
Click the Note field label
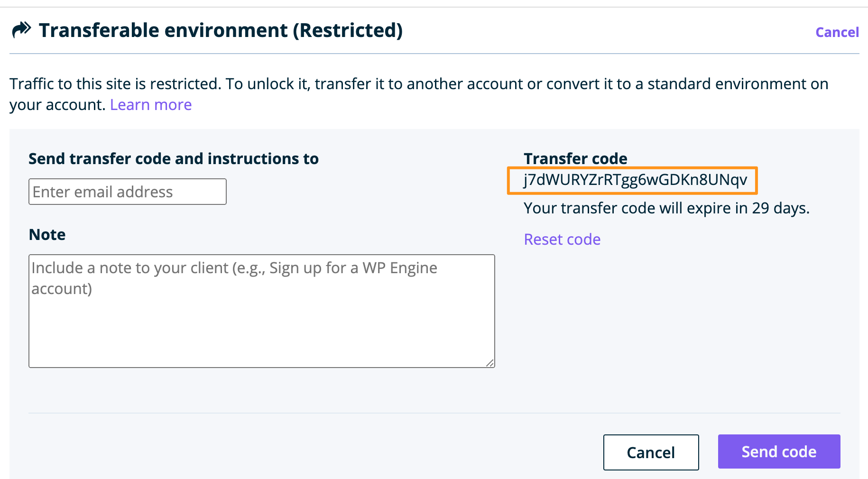(47, 235)
